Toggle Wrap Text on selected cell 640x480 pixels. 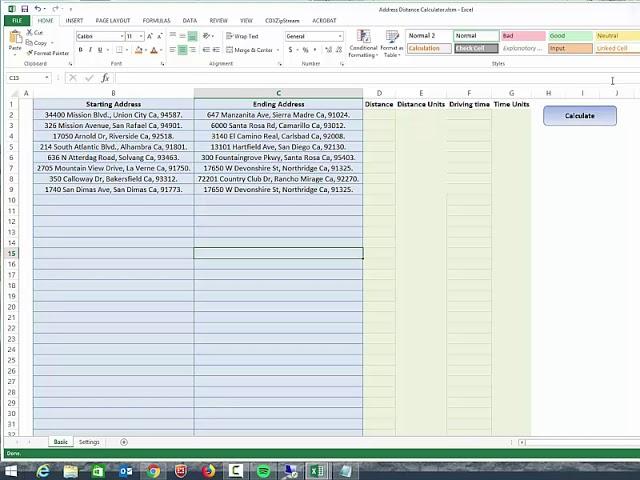point(243,36)
